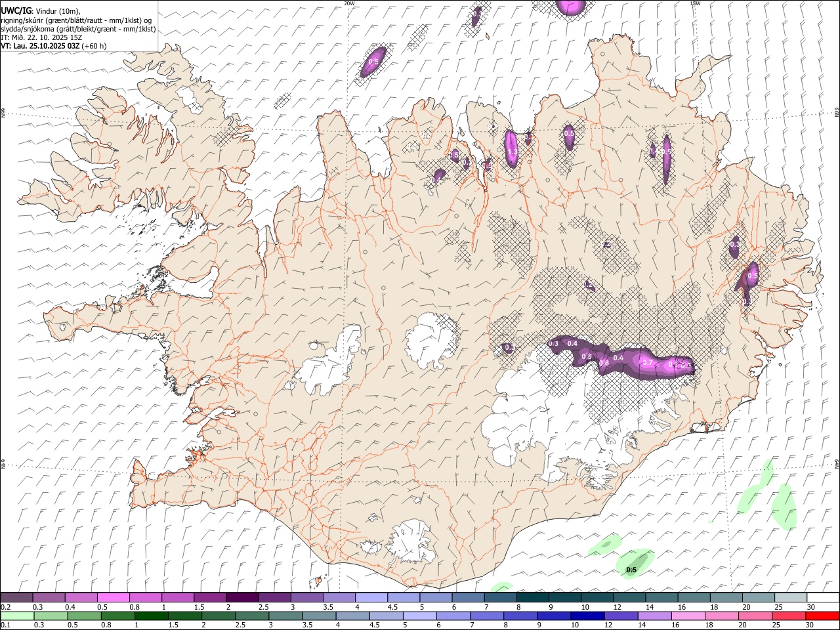Select the crimson 25–30 swatch in the bottom legend row
This screenshot has width=840, height=630.
pyautogui.click(x=788, y=616)
